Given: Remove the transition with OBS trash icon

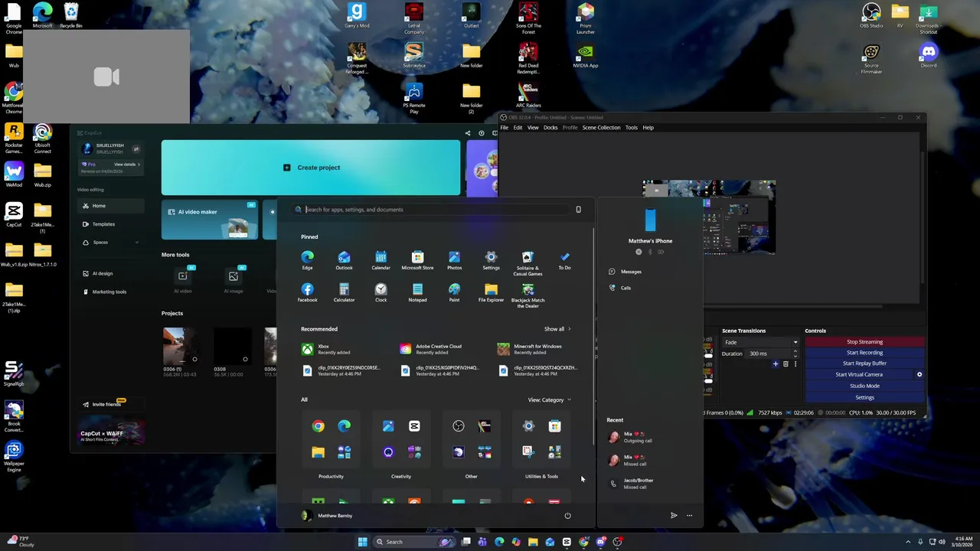Looking at the screenshot, I should 786,364.
